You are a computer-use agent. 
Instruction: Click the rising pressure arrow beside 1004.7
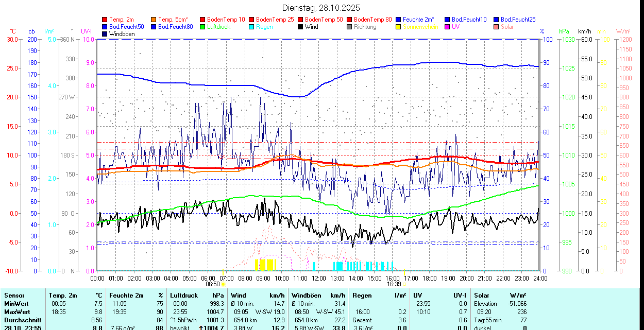tap(201, 327)
